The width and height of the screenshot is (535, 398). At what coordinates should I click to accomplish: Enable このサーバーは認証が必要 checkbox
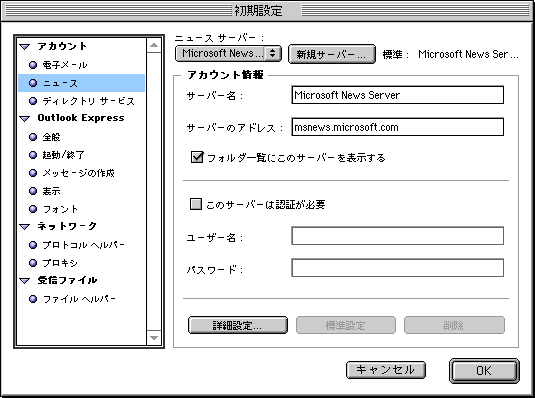point(196,204)
